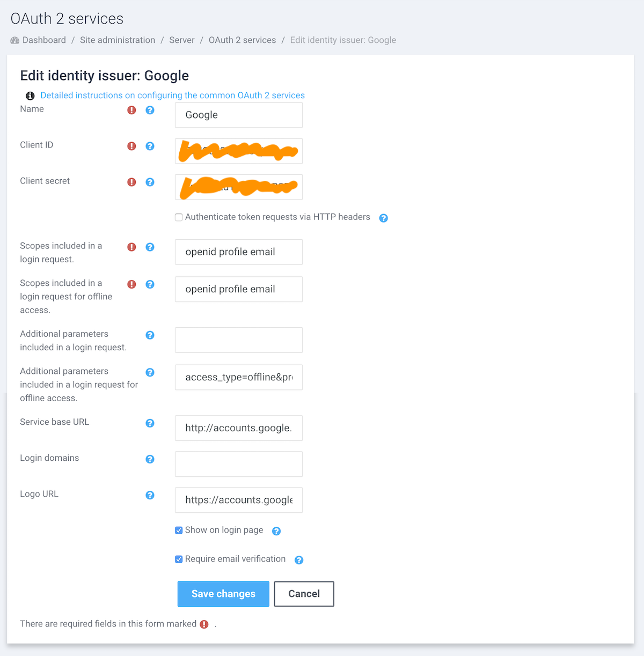644x656 pixels.
Task: Navigate to OAuth 2 services breadcrumb
Action: coord(242,40)
